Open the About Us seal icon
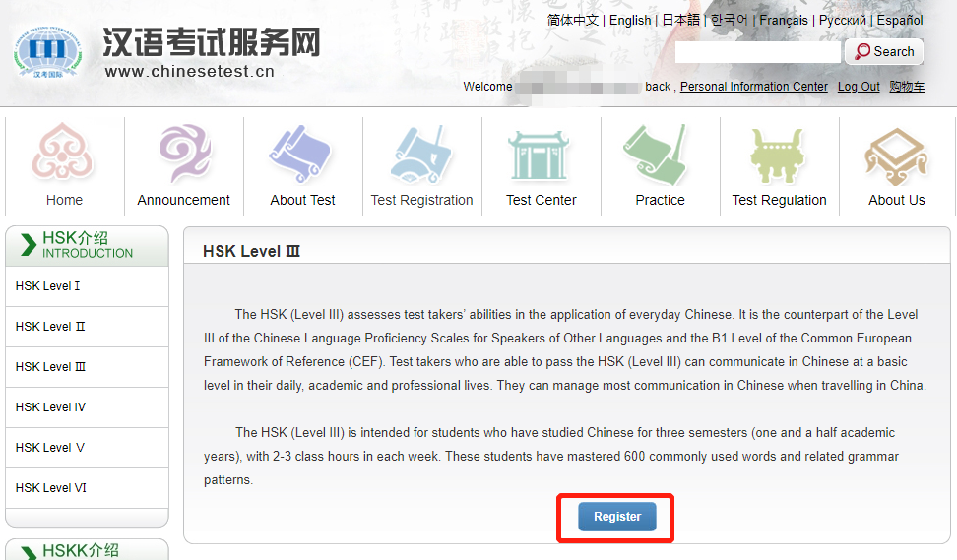Image resolution: width=957 pixels, height=560 pixels. point(896,154)
